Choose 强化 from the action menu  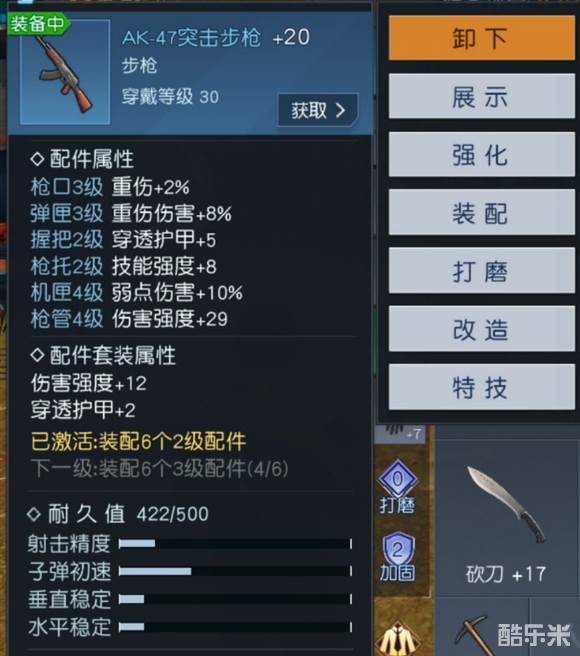[481, 154]
